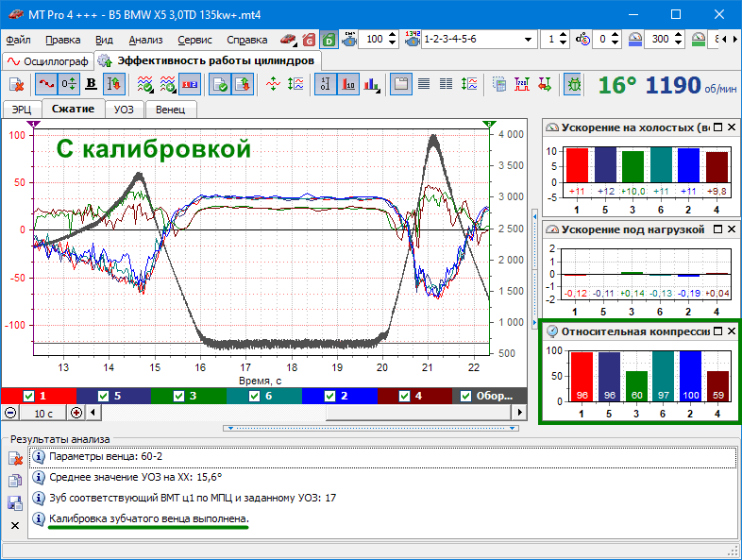Image resolution: width=742 pixels, height=560 pixels.
Task: Click the horizontal time scrollbar right arrow
Action: 520,413
